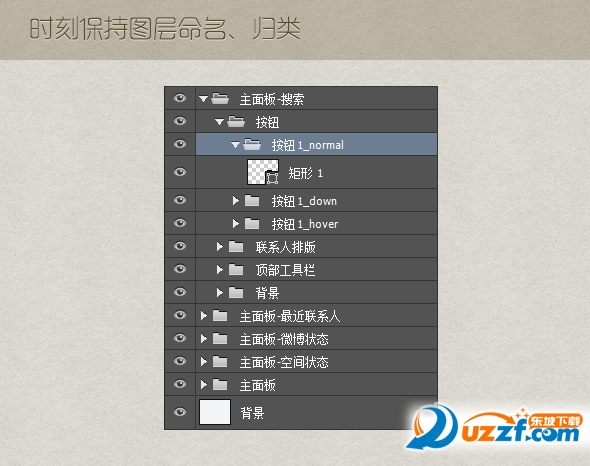Image resolution: width=590 pixels, height=466 pixels.
Task: Select the 主面板-空间状态 layer name
Action: point(284,362)
